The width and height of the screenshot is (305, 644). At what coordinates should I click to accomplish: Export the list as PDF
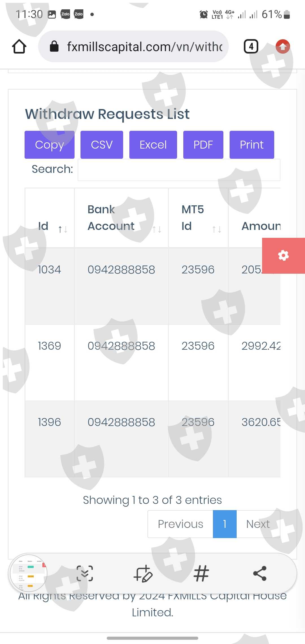click(x=203, y=145)
